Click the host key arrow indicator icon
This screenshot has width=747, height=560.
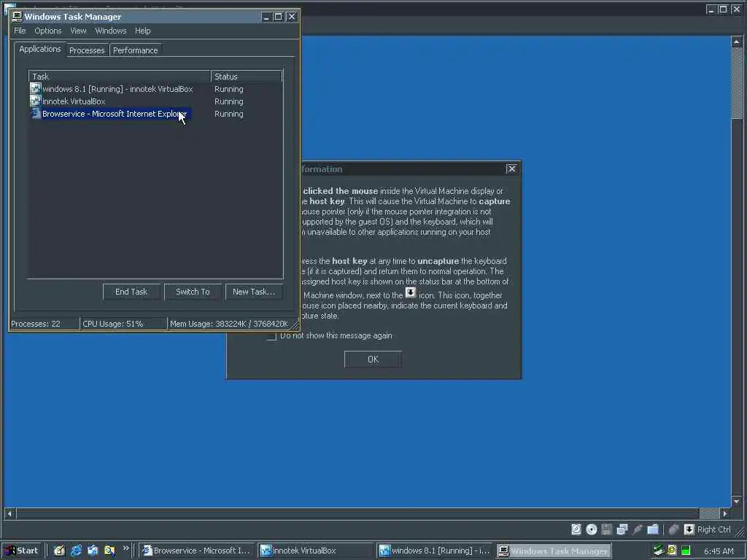tap(689, 529)
